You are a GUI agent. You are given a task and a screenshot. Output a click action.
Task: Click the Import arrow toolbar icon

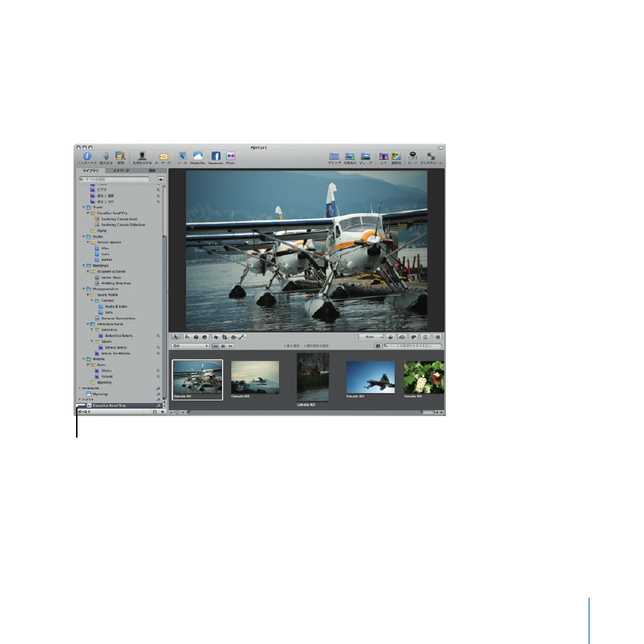[x=106, y=156]
